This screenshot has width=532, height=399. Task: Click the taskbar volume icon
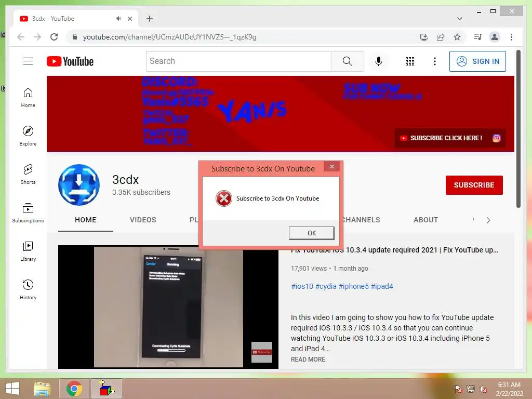pyautogui.click(x=483, y=389)
